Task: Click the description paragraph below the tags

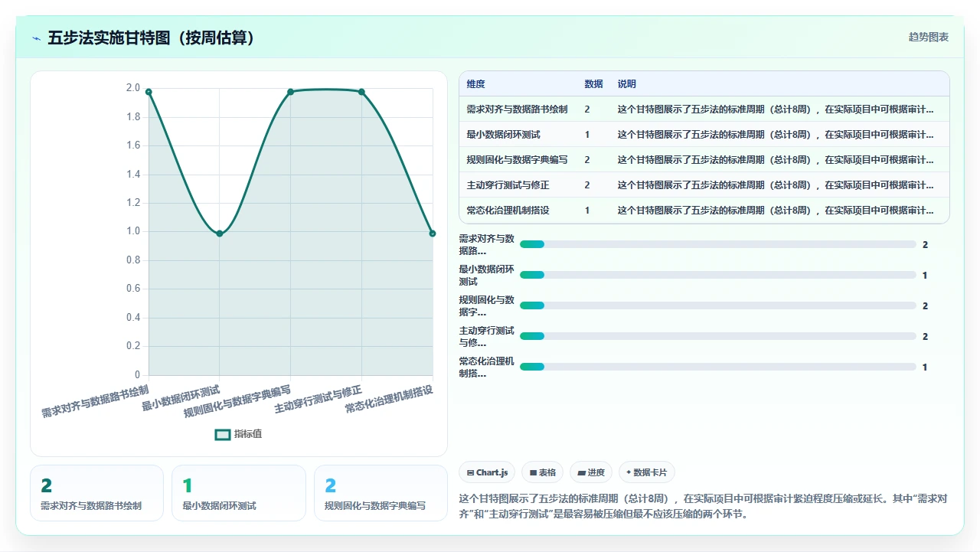Action: click(x=703, y=506)
